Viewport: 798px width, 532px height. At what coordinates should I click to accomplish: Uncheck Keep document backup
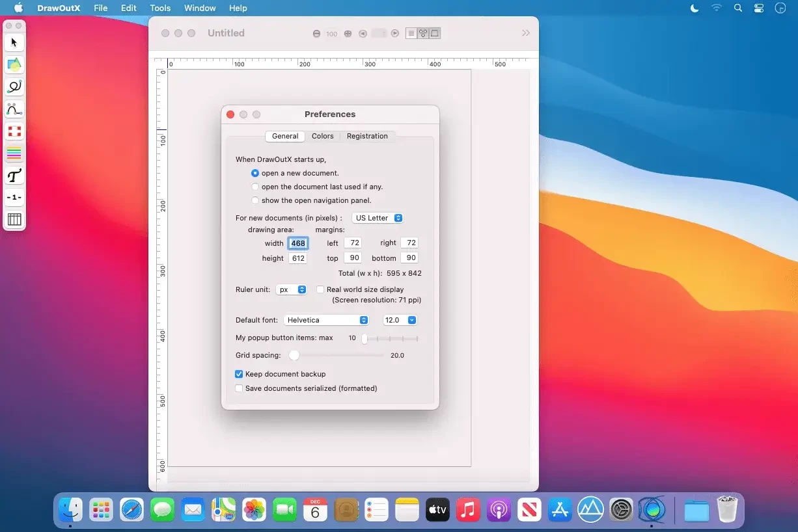tap(239, 374)
